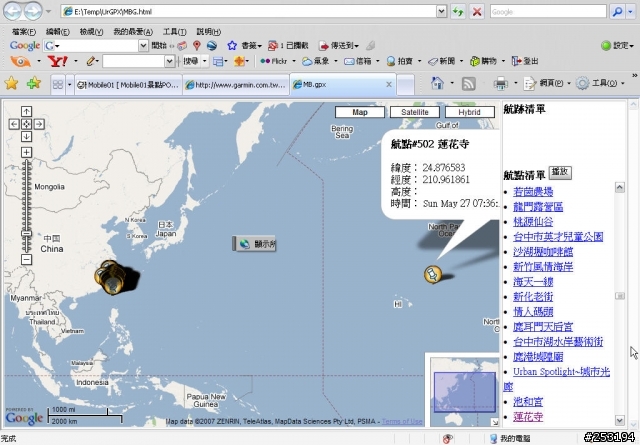Add to favorites using the green plus star icon

tap(34, 83)
